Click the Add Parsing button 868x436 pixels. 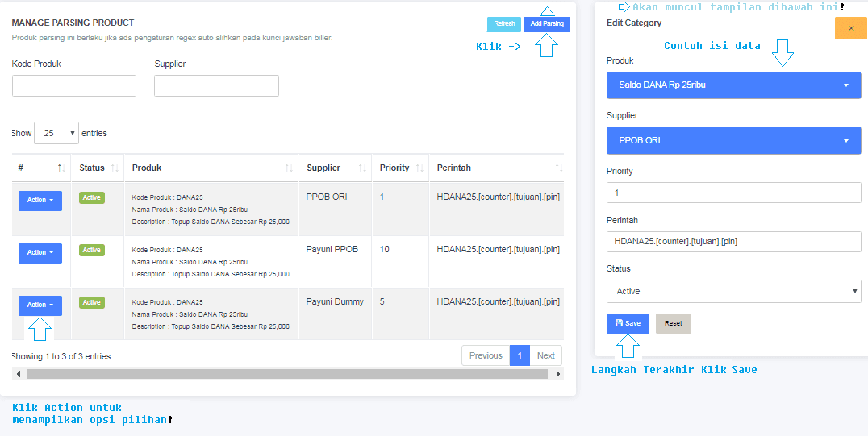[546, 24]
